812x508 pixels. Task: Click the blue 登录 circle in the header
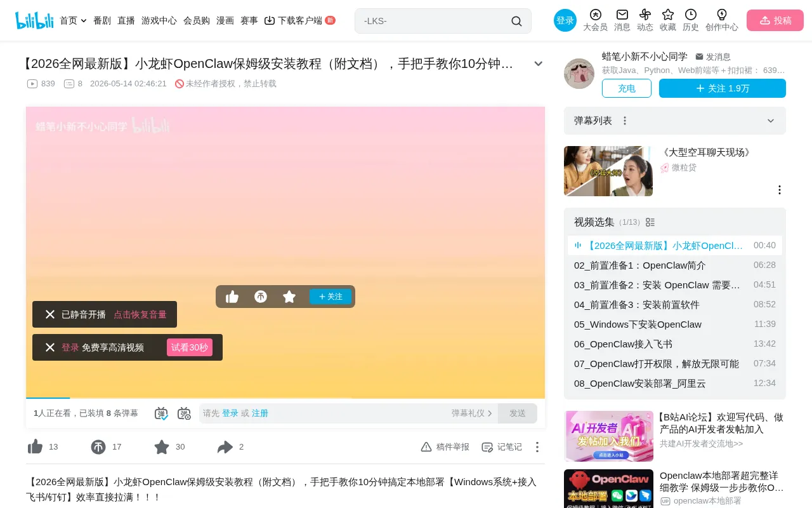pos(565,20)
